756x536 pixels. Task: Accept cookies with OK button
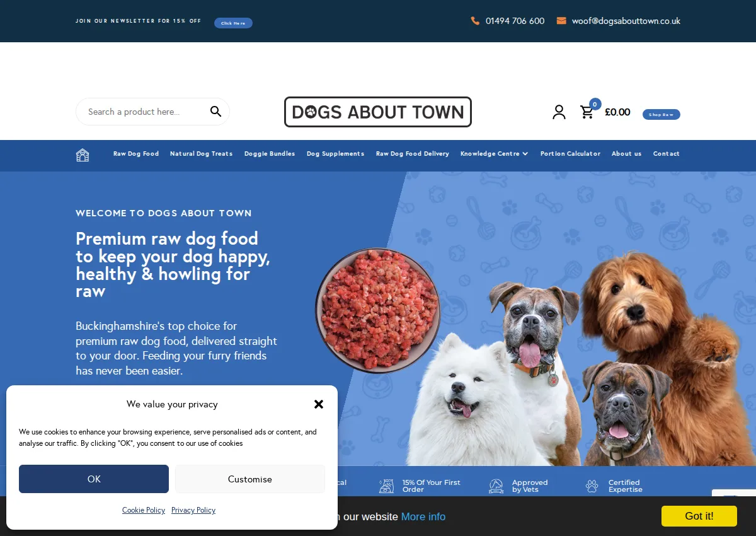(x=94, y=479)
